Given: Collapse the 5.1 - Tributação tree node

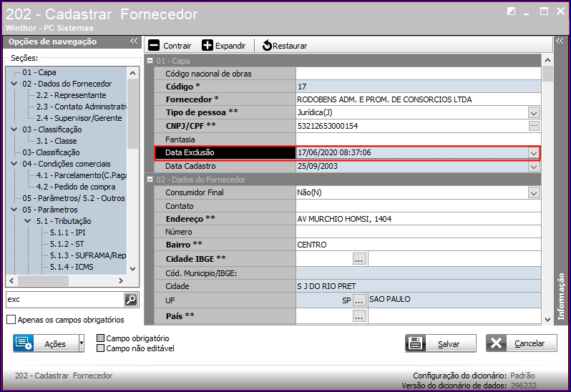Looking at the screenshot, I should (x=28, y=221).
